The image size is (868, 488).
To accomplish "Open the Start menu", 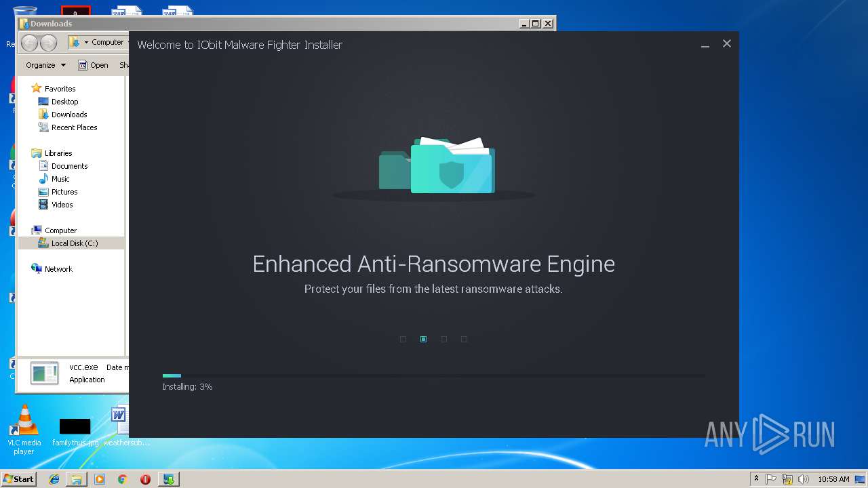I will coord(18,479).
